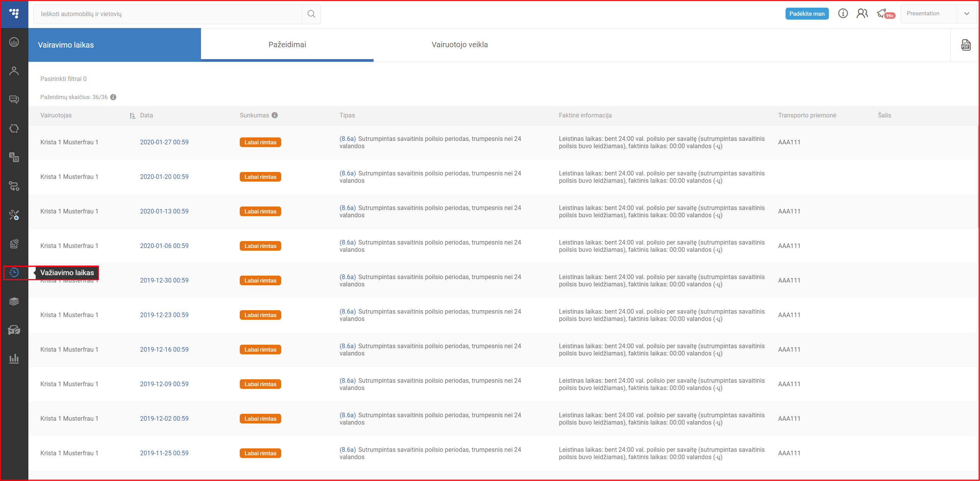Expand Pasirinkti filtrai filter selector
This screenshot has width=980, height=481.
coord(63,79)
